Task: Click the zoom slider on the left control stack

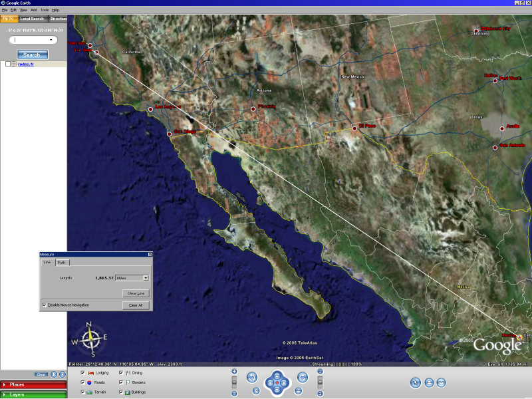Action: (234, 382)
